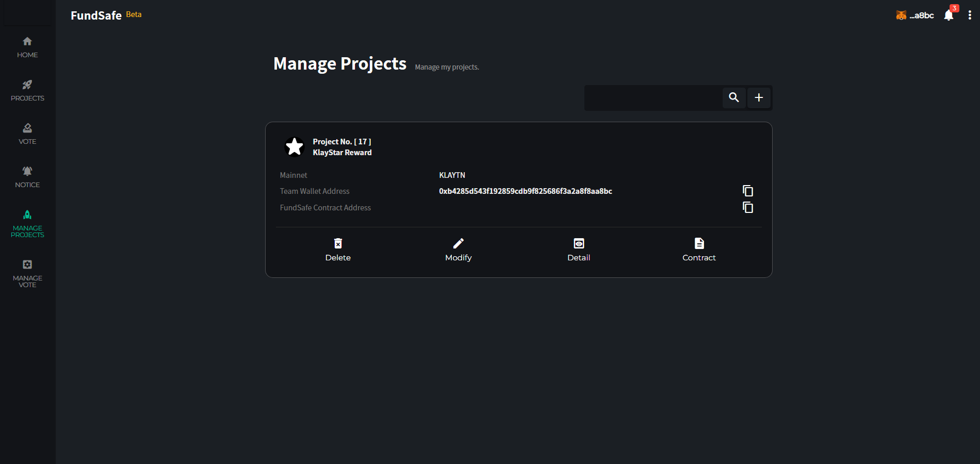The width and height of the screenshot is (980, 464).
Task: Click the Project No. [ 17 ] title
Action: 342,141
